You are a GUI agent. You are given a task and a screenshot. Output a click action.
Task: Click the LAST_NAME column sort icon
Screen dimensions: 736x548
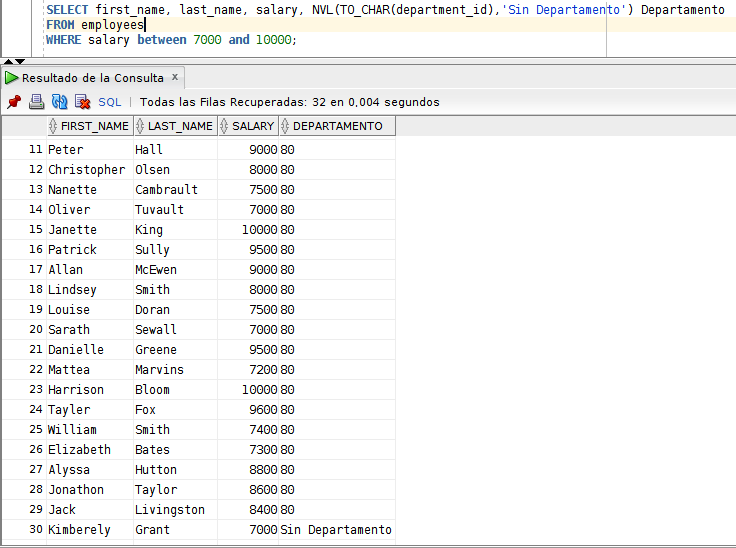point(141,127)
